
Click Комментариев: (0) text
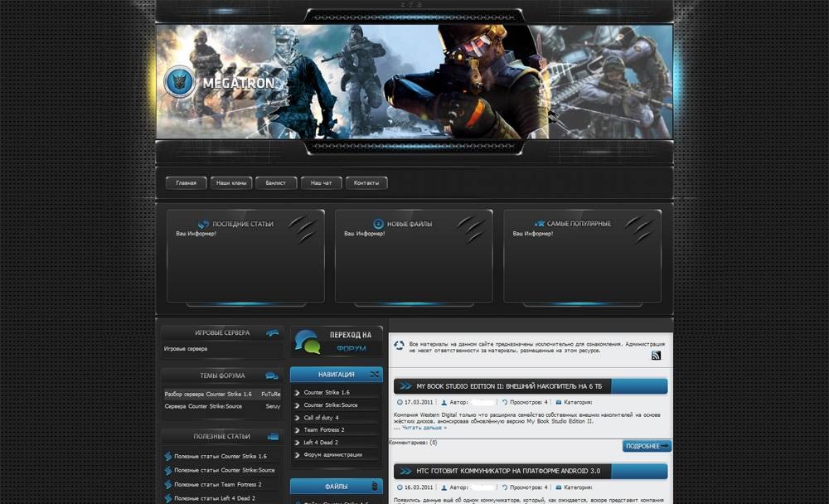(x=413, y=442)
